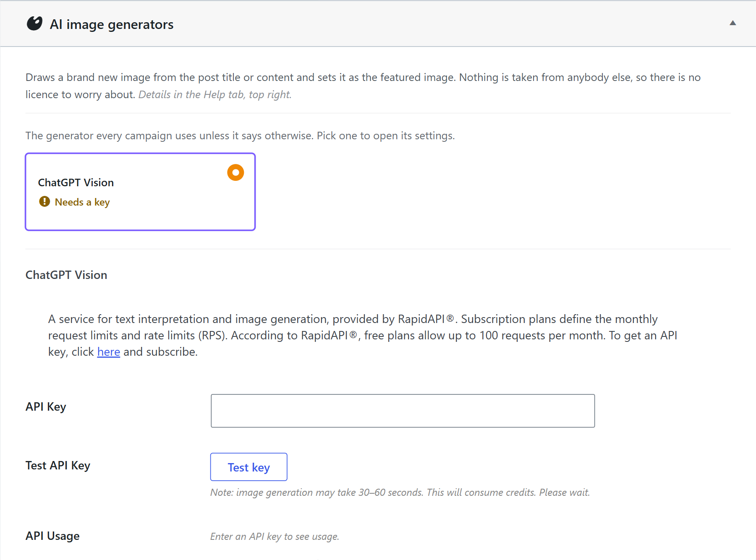Image resolution: width=756 pixels, height=560 pixels.
Task: Collapse the AI image generators panel
Action: pyautogui.click(x=732, y=23)
